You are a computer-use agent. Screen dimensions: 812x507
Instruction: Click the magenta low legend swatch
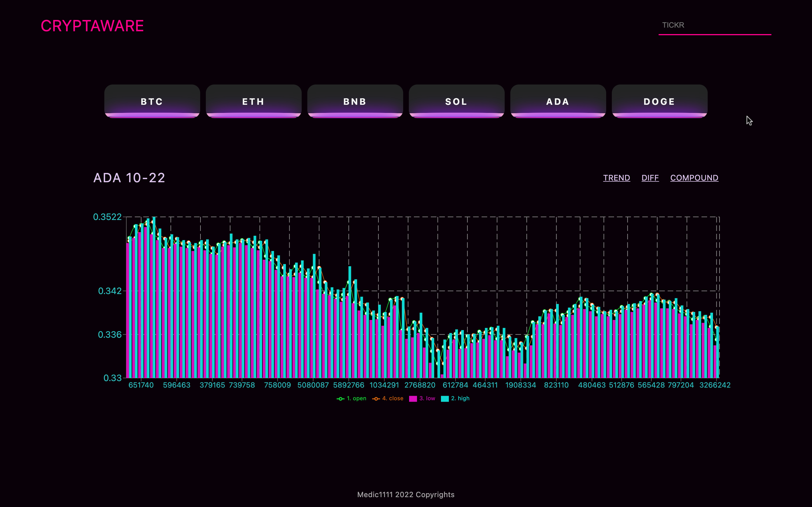point(413,399)
